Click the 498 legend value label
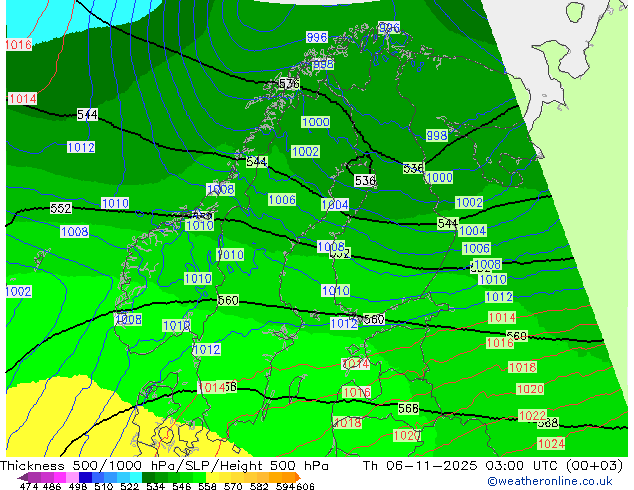The height and width of the screenshot is (490, 634). [78, 486]
